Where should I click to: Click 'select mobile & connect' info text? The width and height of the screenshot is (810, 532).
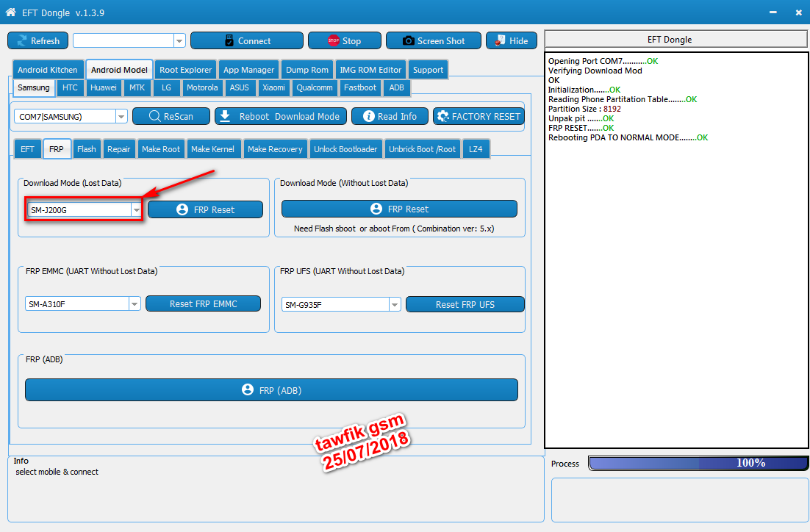57,472
